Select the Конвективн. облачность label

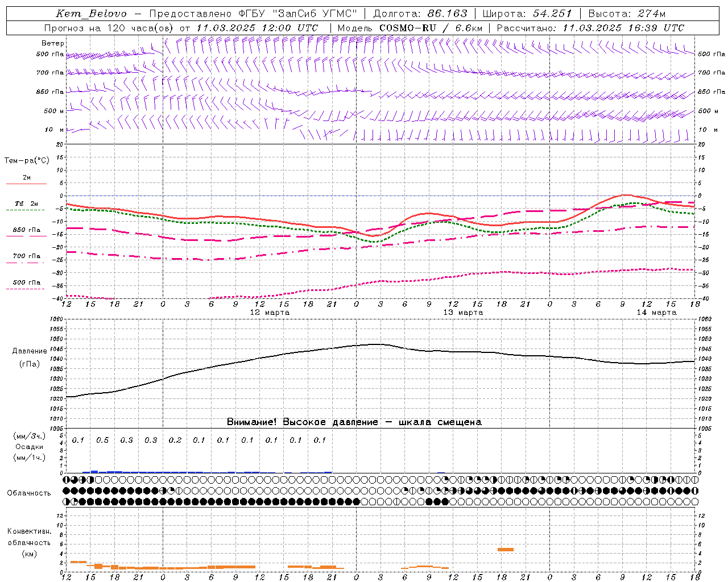tap(29, 537)
